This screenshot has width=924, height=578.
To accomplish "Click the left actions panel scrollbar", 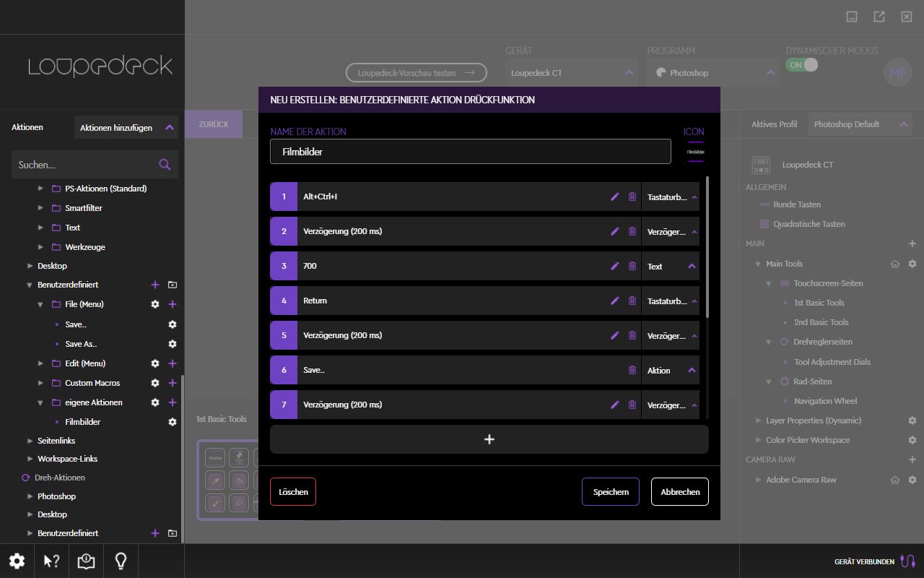I will click(x=182, y=459).
